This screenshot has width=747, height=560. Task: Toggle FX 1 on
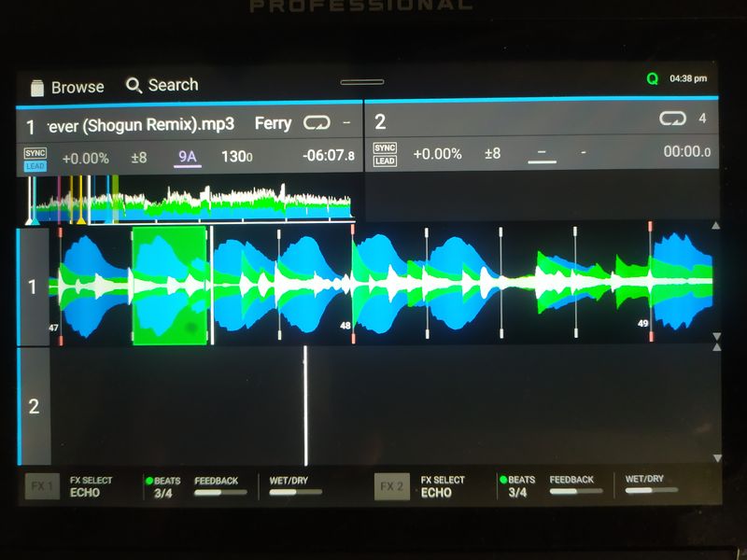[39, 486]
